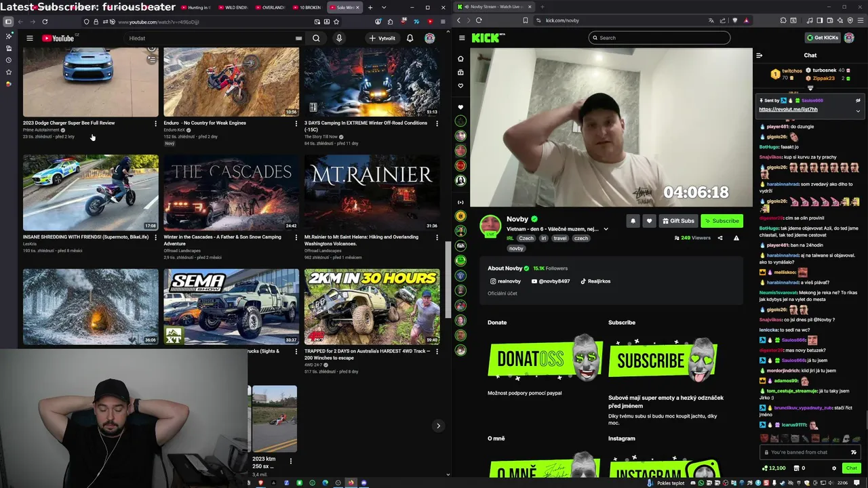
Task: Switch to the WILD ENDING browser tab
Action: coord(234,7)
